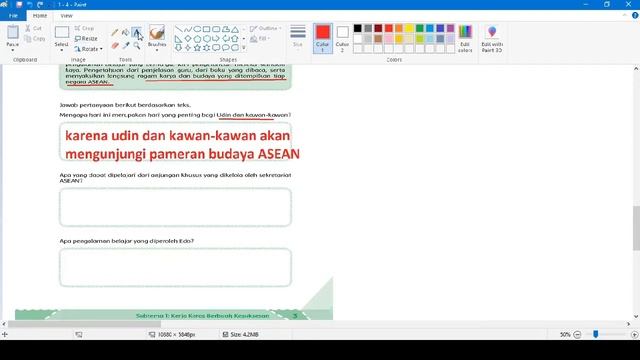The image size is (640, 360).
Task: Click the Resize button
Action: 86,38
